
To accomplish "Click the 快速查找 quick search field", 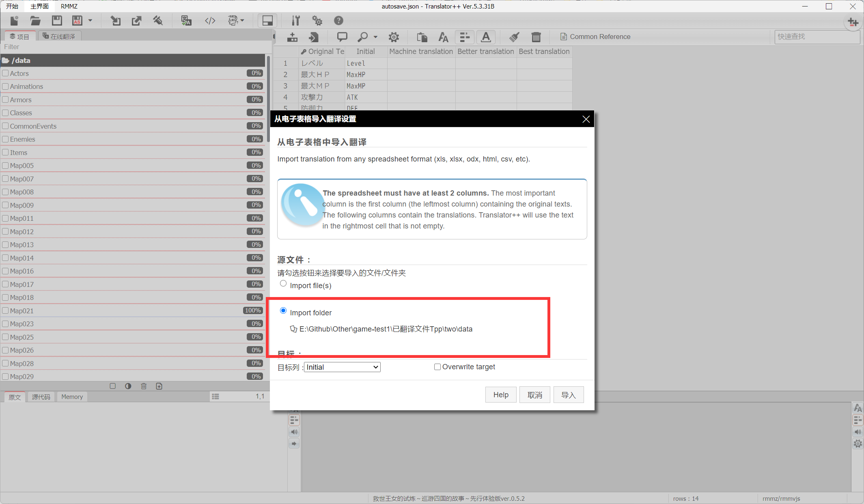I will coord(817,37).
